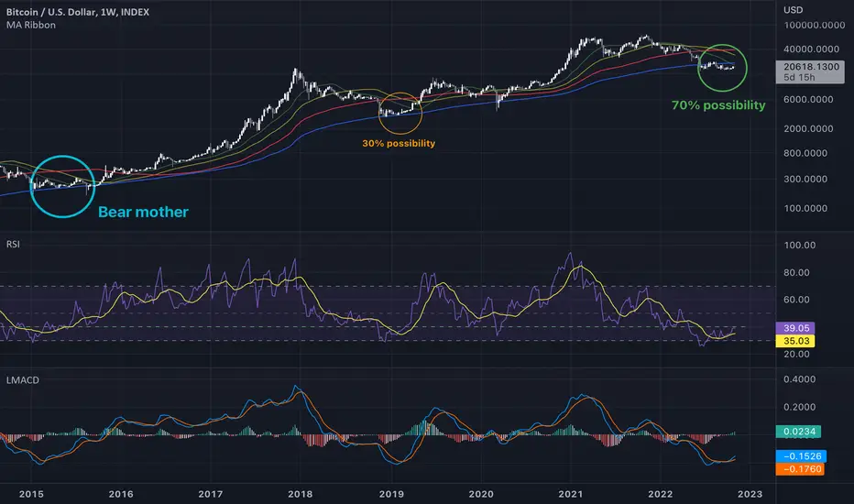Click the 100000.0000 price axis label

tap(815, 25)
